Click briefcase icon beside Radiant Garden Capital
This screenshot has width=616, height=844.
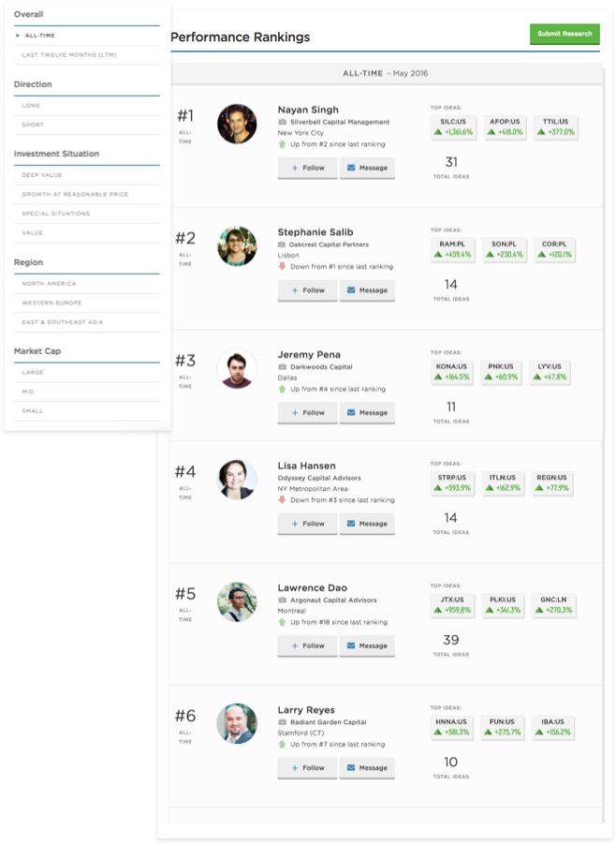(x=282, y=722)
